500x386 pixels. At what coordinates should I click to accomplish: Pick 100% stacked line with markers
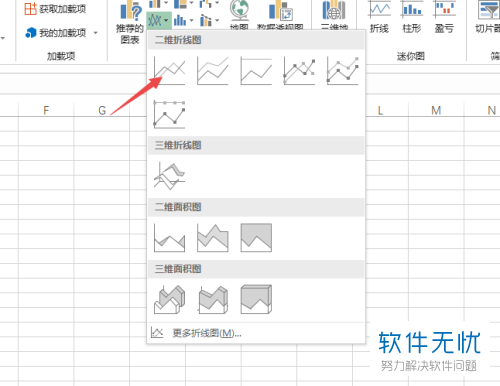click(x=169, y=114)
